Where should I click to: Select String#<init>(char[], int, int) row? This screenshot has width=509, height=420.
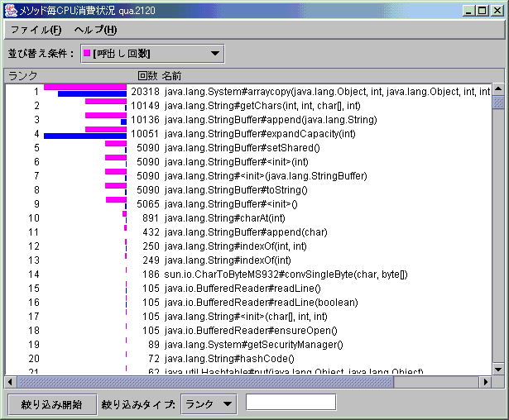[x=248, y=316]
